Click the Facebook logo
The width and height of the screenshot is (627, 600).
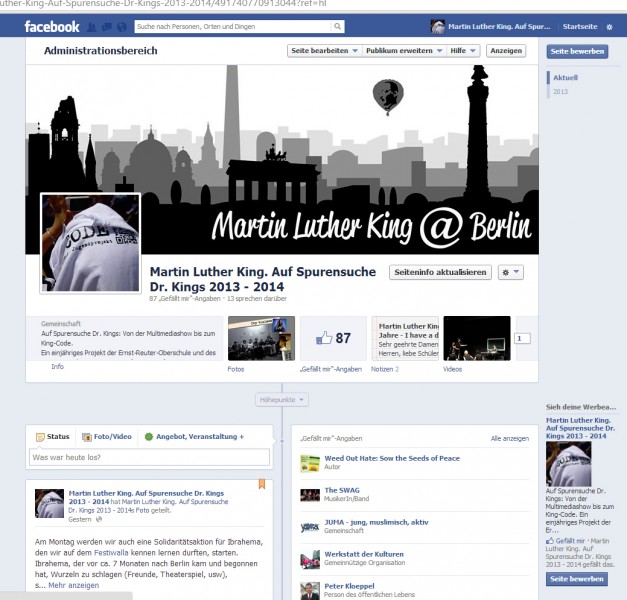coord(52,27)
